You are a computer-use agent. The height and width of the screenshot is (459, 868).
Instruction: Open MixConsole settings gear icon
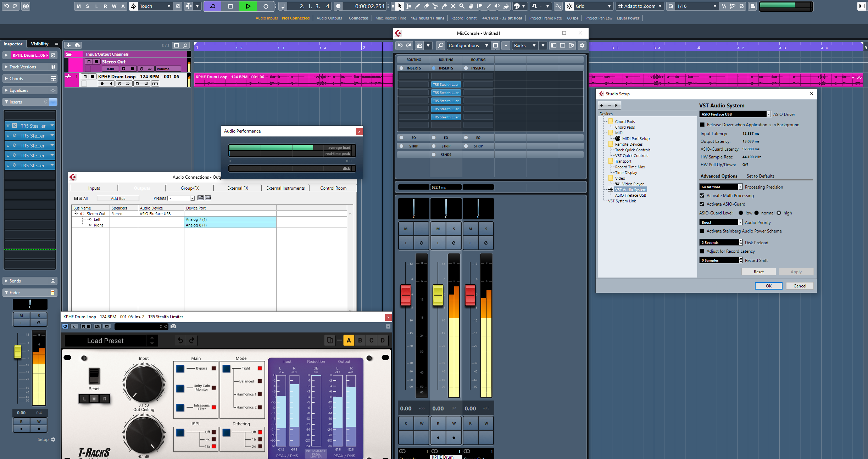[x=582, y=45]
